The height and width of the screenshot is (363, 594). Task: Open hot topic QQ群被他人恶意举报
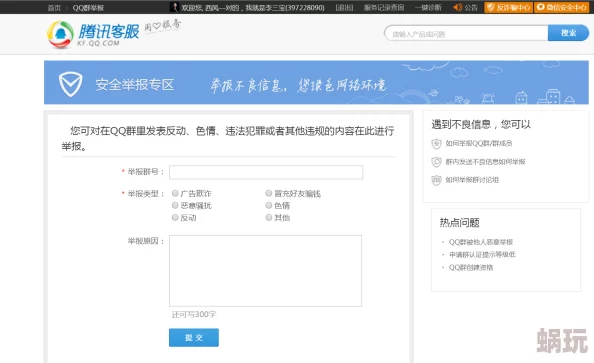click(481, 242)
